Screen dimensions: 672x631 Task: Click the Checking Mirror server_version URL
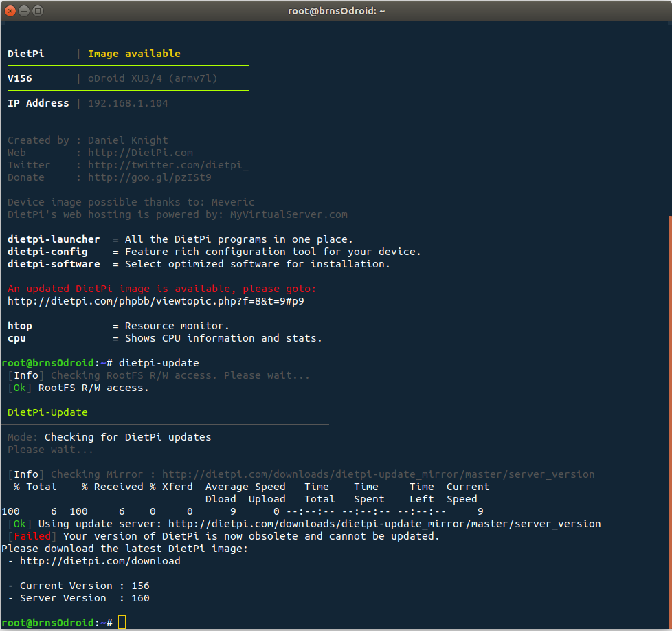point(378,474)
